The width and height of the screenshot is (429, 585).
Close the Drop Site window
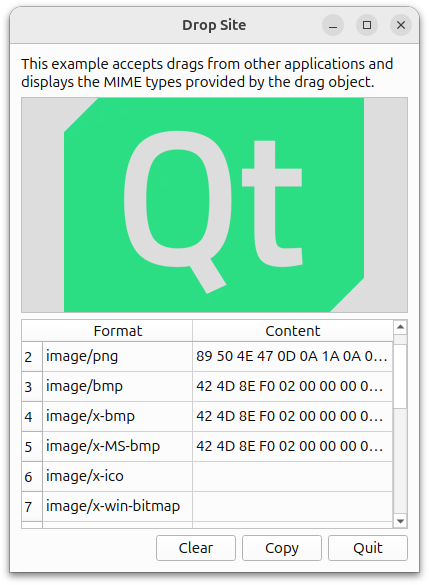401,25
